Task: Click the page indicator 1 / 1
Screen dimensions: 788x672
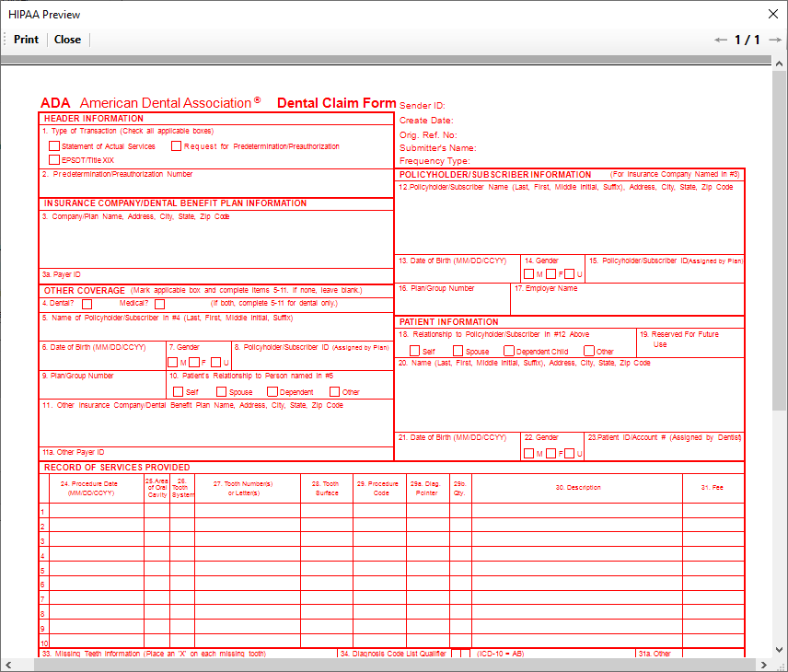Action: coord(747,40)
